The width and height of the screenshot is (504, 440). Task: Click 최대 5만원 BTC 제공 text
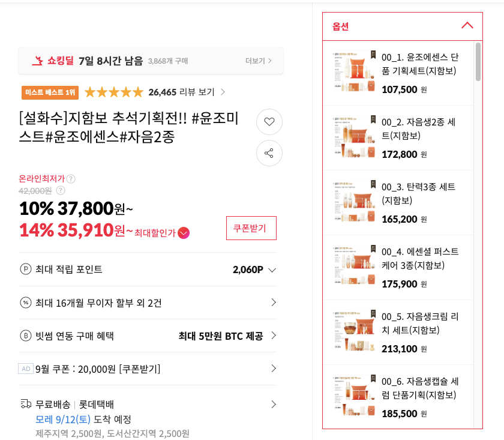coord(221,336)
